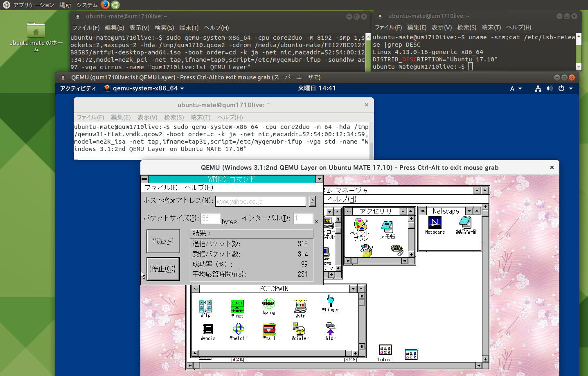Open the PCTCPWIN group control-menu box
This screenshot has width=588, height=376.
[x=196, y=289]
